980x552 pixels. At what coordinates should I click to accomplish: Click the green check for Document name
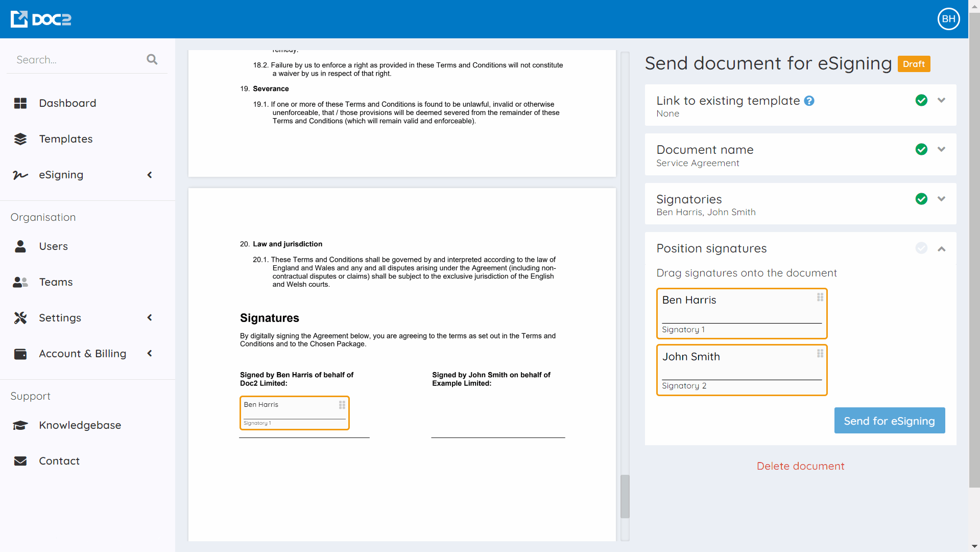(x=921, y=149)
